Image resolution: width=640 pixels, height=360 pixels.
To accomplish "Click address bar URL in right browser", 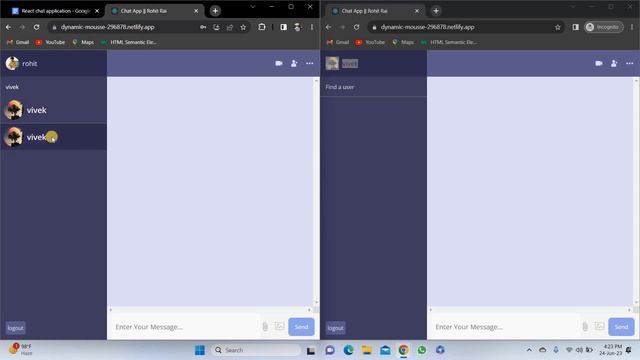I will point(427,27).
